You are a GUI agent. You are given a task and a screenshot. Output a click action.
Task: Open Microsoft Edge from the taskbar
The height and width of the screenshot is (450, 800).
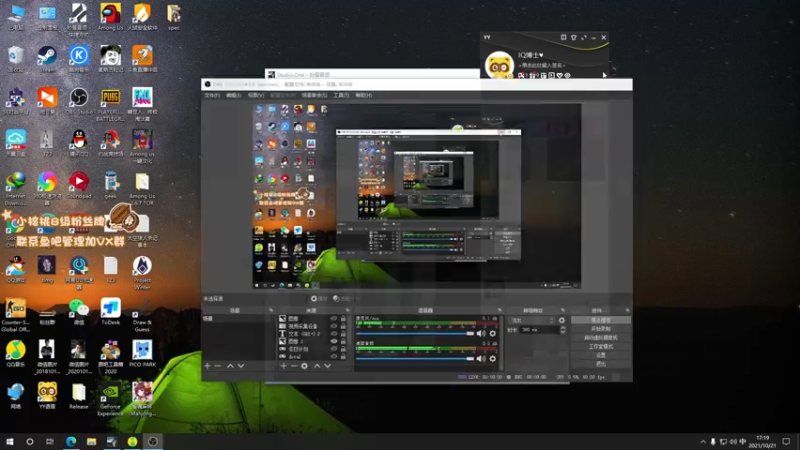[71, 441]
